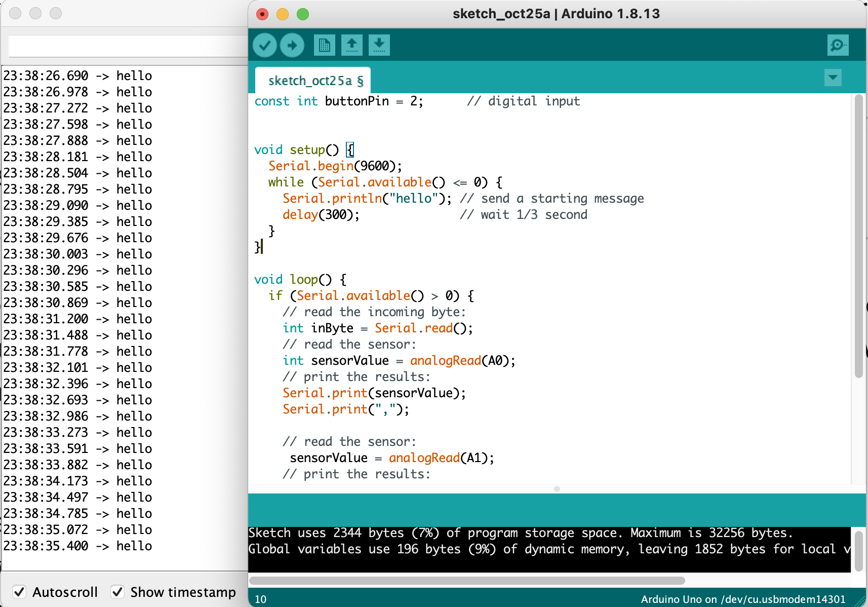Image resolution: width=868 pixels, height=607 pixels.
Task: Maximize the Arduino window with the green button
Action: pos(303,14)
